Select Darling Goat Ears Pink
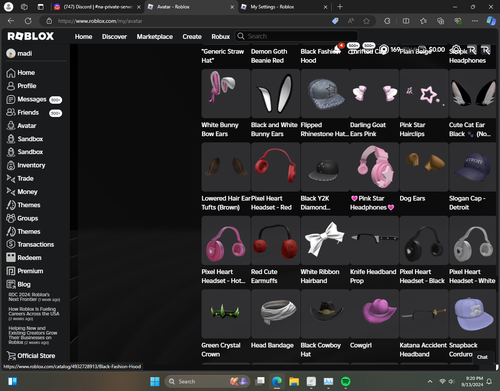Viewport: 500px width, 391px height. [x=374, y=93]
